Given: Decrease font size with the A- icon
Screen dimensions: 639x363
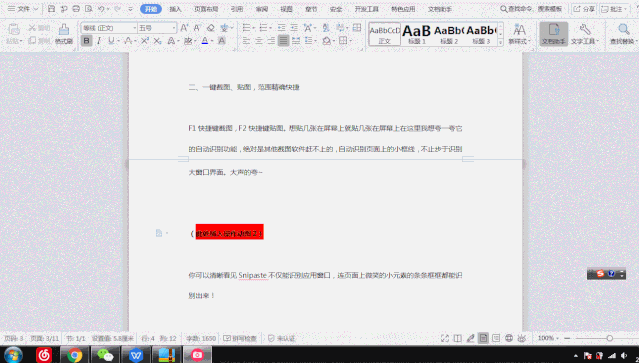Looking at the screenshot, I should [x=197, y=28].
